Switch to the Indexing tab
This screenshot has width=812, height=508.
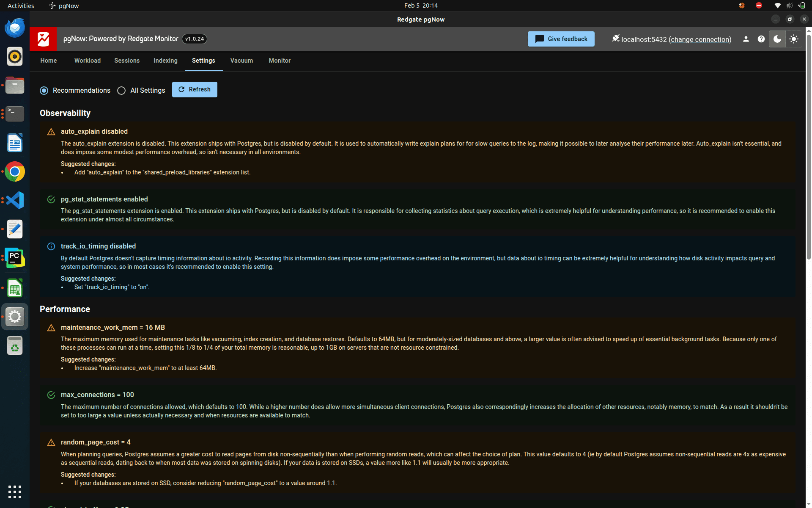pyautogui.click(x=165, y=61)
